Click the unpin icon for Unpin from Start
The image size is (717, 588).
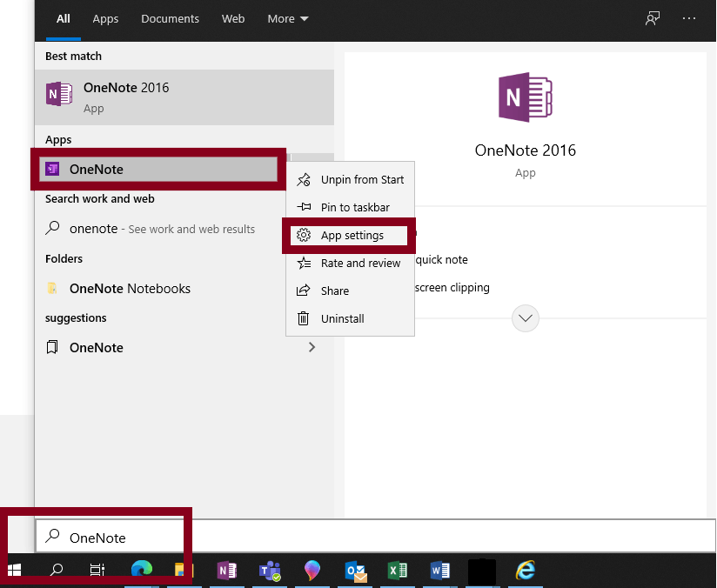click(303, 179)
